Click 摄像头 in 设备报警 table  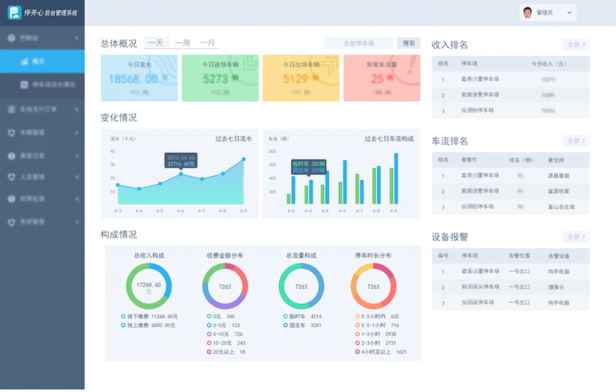click(x=556, y=287)
